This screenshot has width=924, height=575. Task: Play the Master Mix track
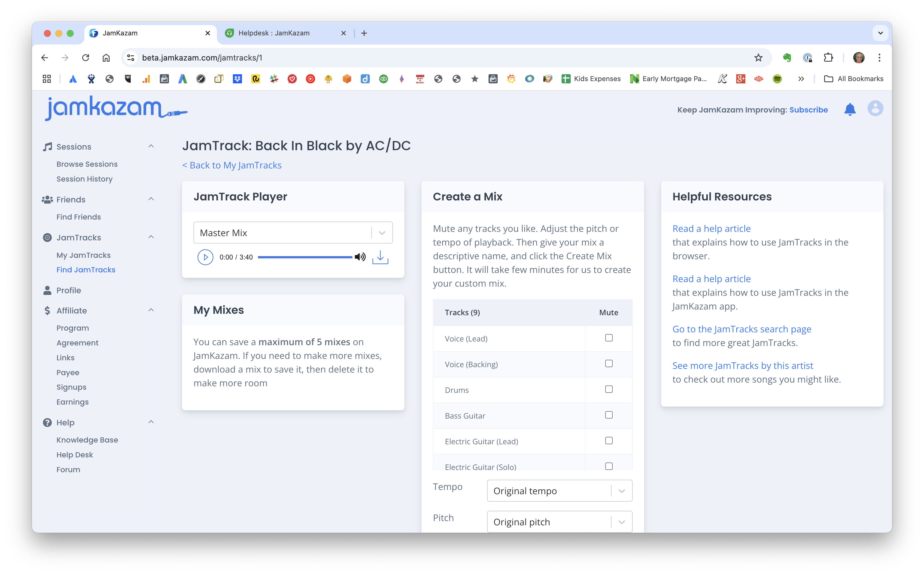[205, 258]
